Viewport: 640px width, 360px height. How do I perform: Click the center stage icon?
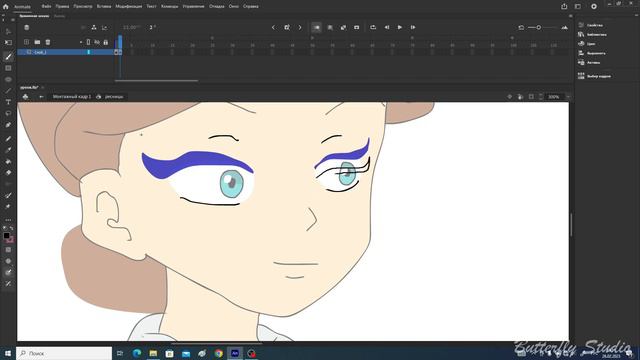click(x=509, y=97)
